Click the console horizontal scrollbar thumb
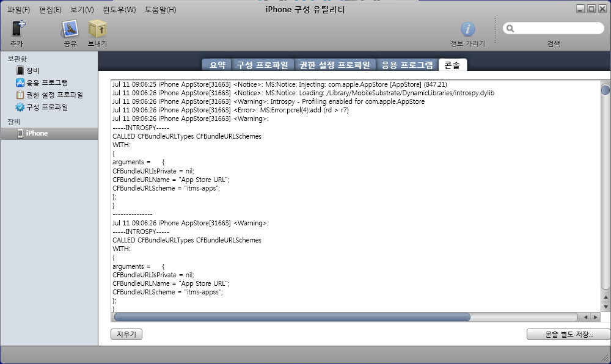 coord(292,317)
